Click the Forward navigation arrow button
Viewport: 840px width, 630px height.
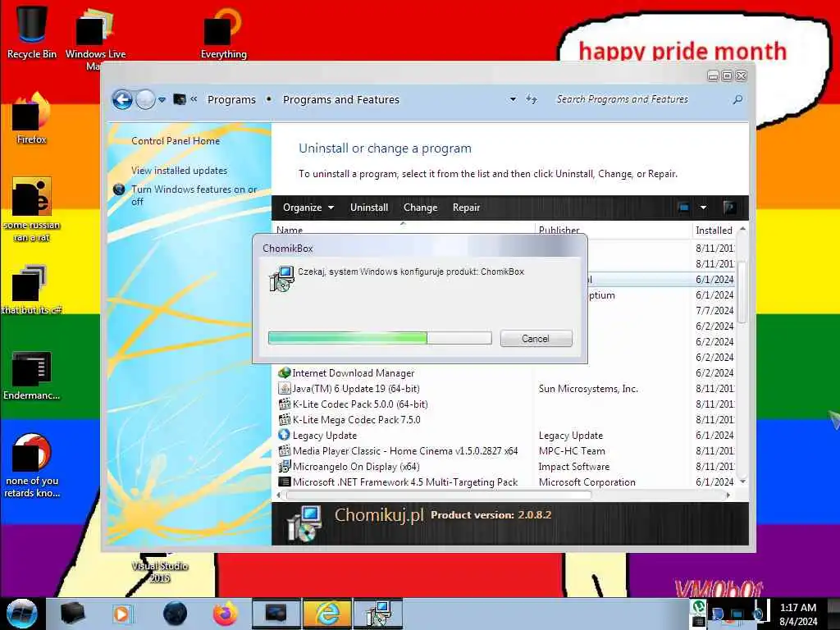point(145,99)
